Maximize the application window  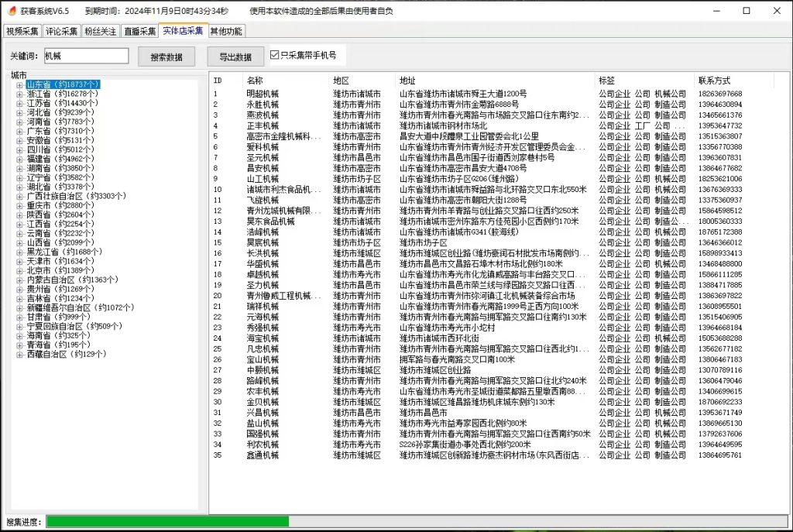click(746, 11)
